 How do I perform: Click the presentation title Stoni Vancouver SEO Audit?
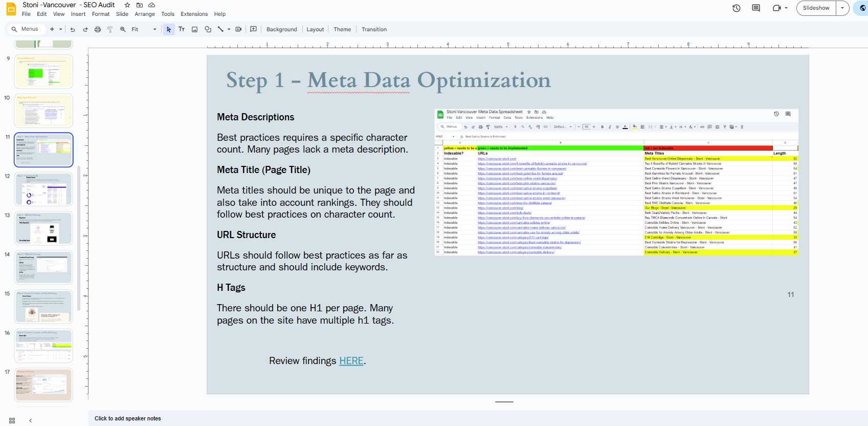69,5
